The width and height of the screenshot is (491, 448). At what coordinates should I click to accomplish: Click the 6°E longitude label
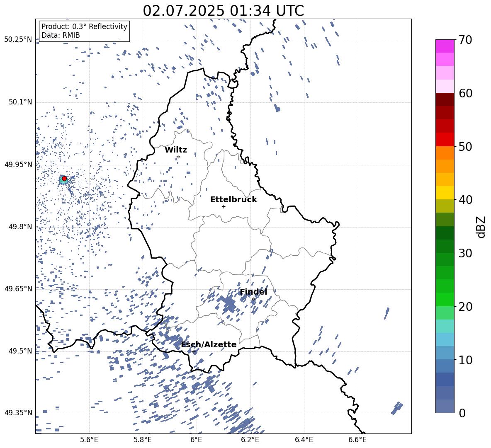click(196, 440)
